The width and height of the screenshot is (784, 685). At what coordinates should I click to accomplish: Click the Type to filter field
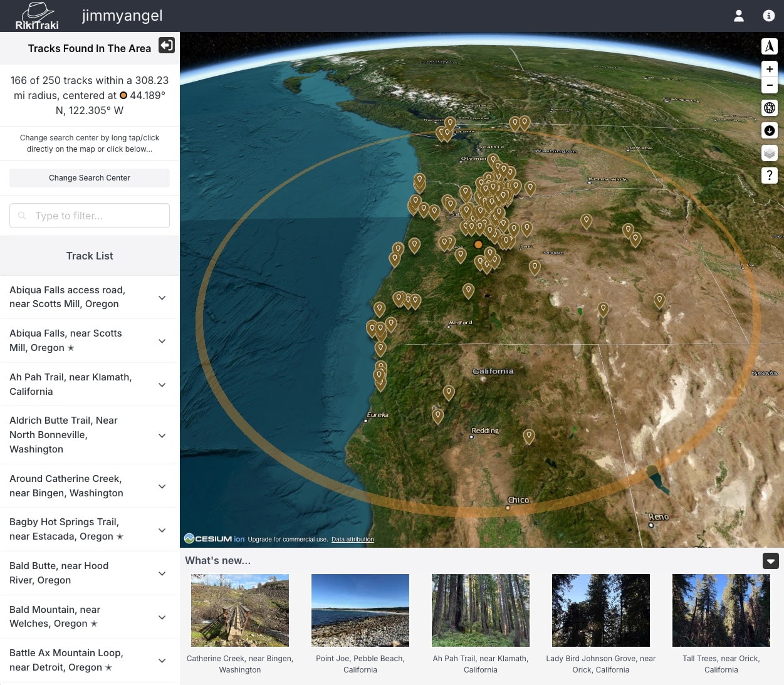pyautogui.click(x=90, y=216)
